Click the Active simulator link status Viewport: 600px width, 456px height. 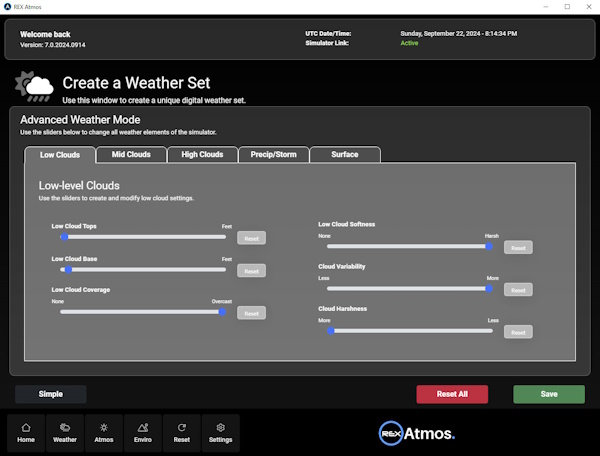[x=409, y=43]
